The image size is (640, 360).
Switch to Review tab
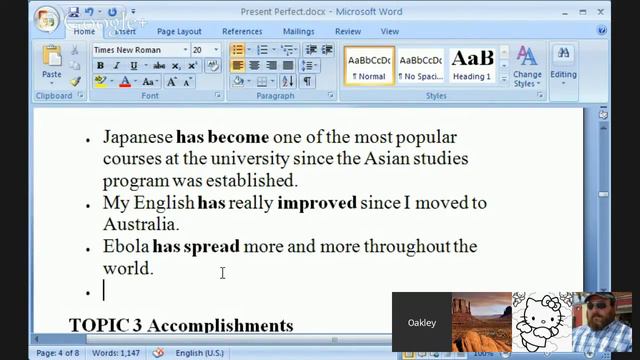click(348, 31)
